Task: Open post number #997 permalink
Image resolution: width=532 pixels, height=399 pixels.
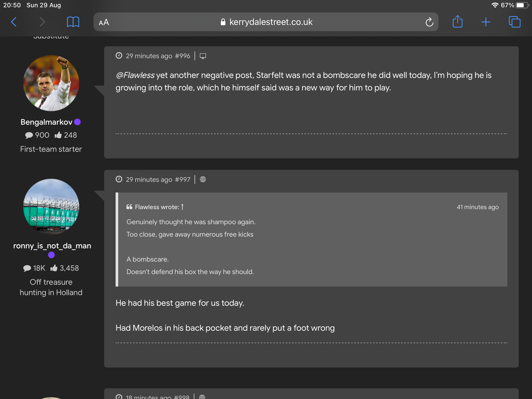Action: click(x=182, y=179)
